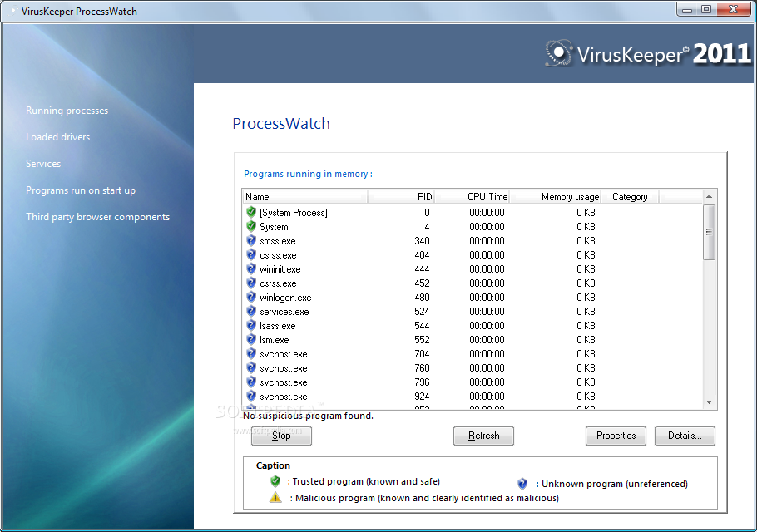Click the Malicious program warning triangle in Caption
Screen dimensions: 757x532
[x=275, y=497]
